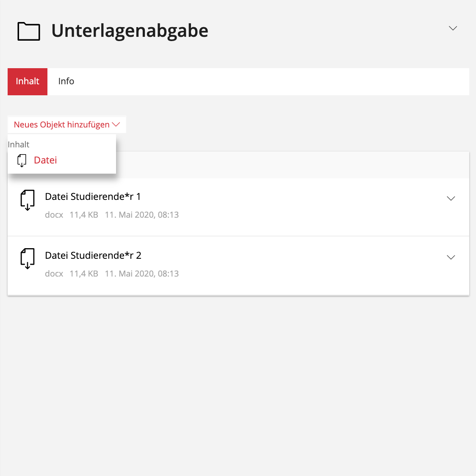Viewport: 476px width, 476px height.
Task: Click the folder icon beside Unterlagenabgabe
Action: point(29,31)
